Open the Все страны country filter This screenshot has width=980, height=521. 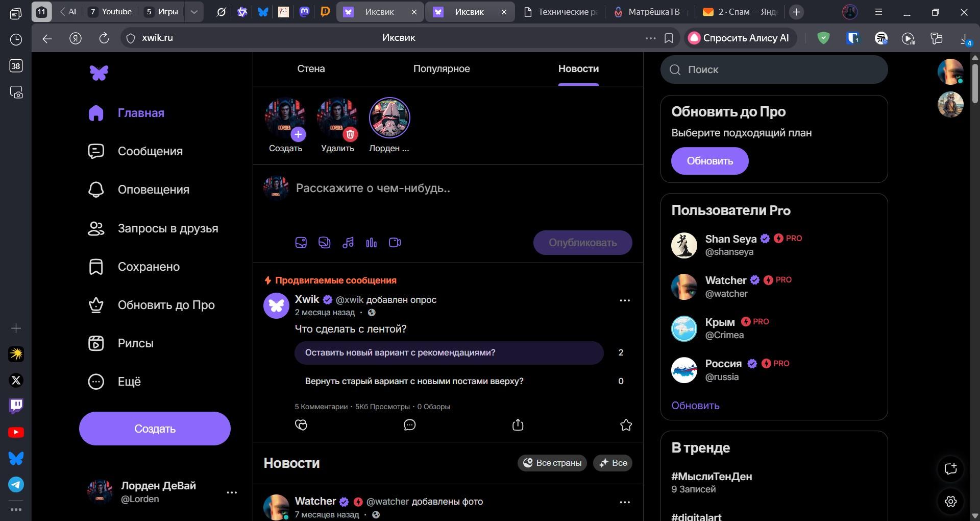pos(552,463)
